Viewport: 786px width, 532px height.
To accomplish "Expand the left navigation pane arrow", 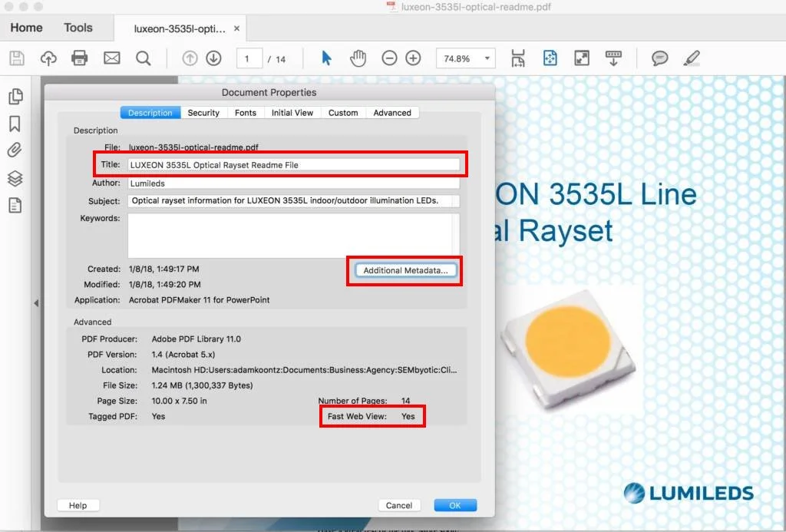I will tap(36, 303).
